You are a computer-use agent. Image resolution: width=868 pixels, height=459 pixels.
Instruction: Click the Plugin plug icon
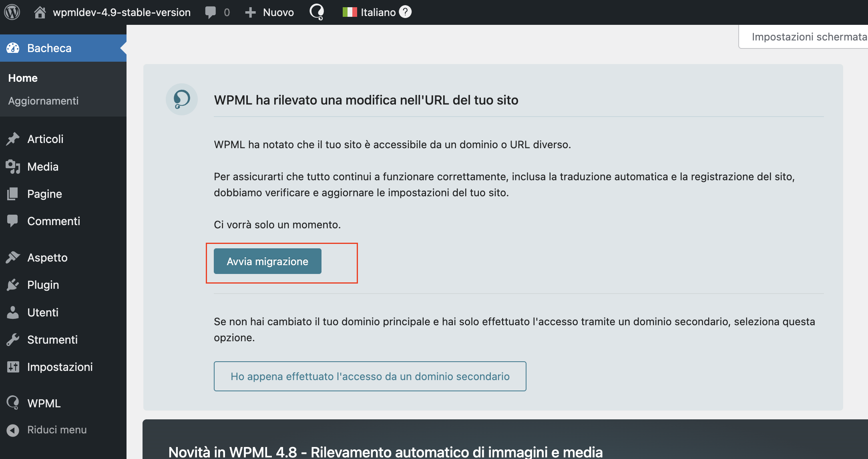(x=13, y=285)
